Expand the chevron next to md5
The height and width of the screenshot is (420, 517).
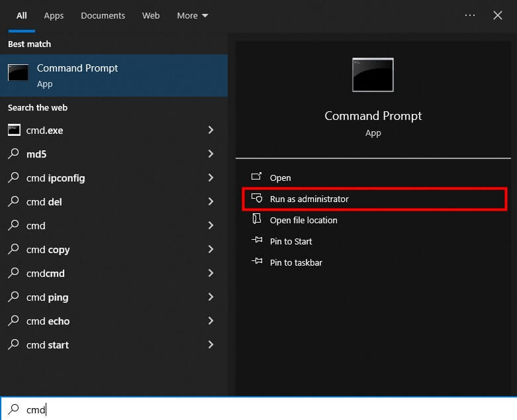click(211, 154)
